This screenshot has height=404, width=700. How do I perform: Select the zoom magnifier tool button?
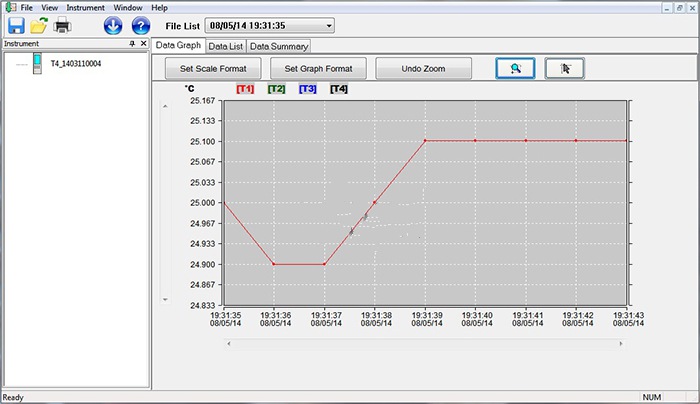[x=515, y=68]
